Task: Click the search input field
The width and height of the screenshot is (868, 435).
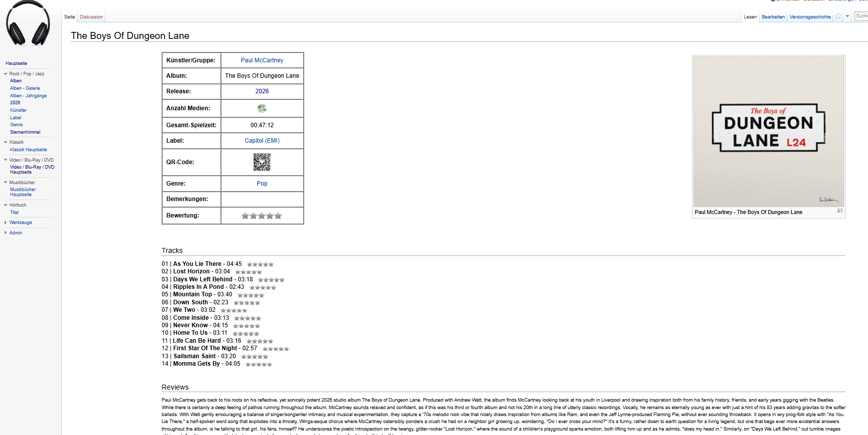Action: click(x=861, y=16)
